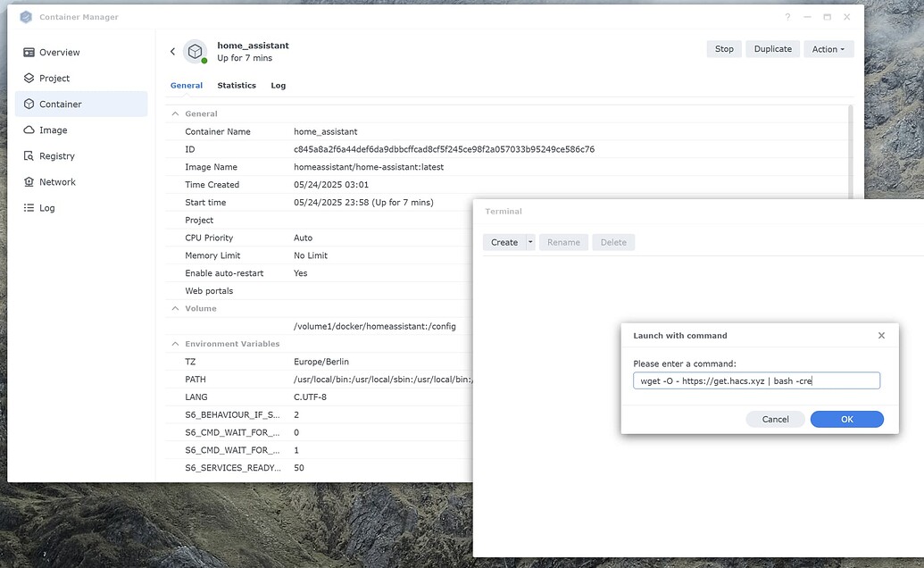
Task: Click the details panel vertical scrollbar
Action: pos(850,152)
